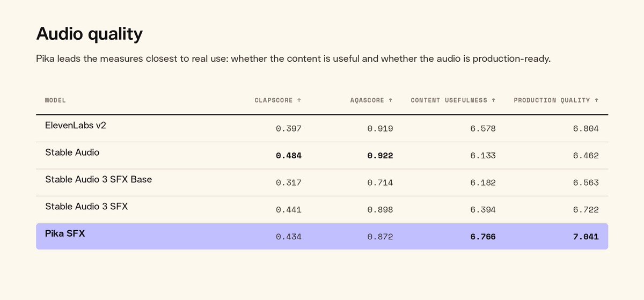Image resolution: width=644 pixels, height=300 pixels.
Task: Click ElevenLabs v2 content usefulness 6.578
Action: pyautogui.click(x=483, y=129)
